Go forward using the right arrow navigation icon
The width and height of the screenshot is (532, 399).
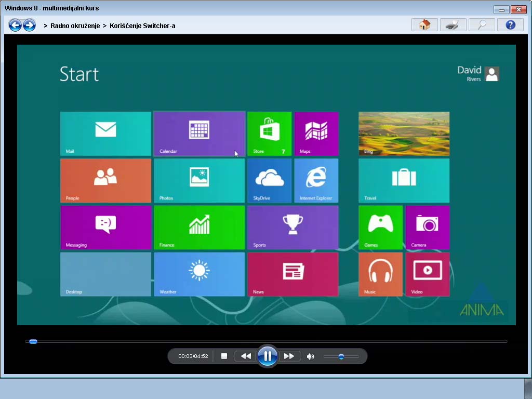pyautogui.click(x=30, y=24)
